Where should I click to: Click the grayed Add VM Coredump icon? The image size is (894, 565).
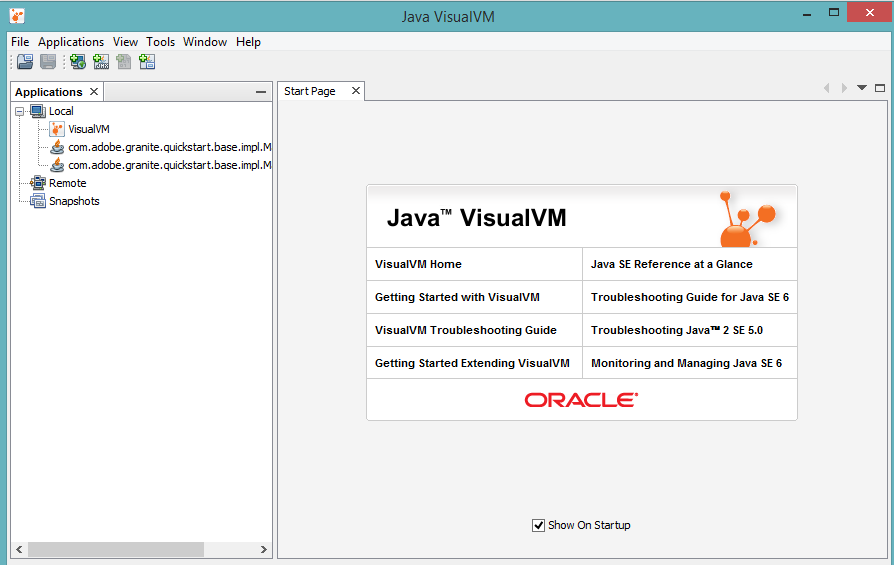click(124, 62)
